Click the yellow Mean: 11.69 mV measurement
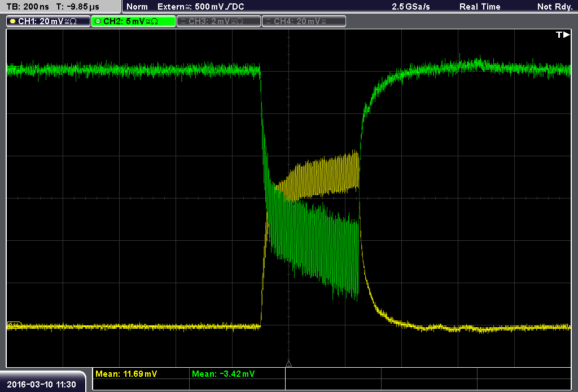 [126, 374]
